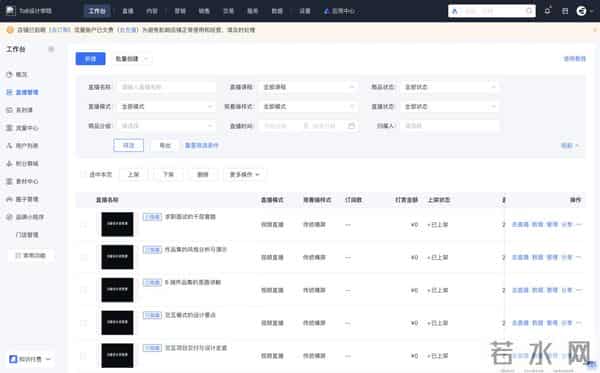Click the 流量中心 sidebar icon
Image resolution: width=600 pixels, height=373 pixels.
pos(9,128)
